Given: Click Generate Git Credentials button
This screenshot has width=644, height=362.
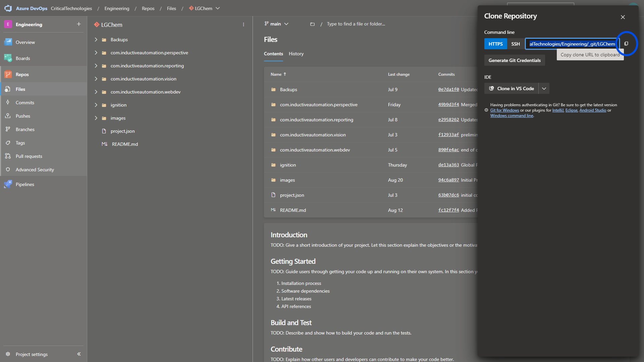Looking at the screenshot, I should [514, 60].
